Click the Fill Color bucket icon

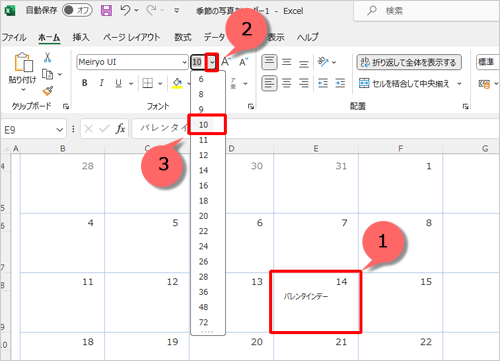(177, 83)
